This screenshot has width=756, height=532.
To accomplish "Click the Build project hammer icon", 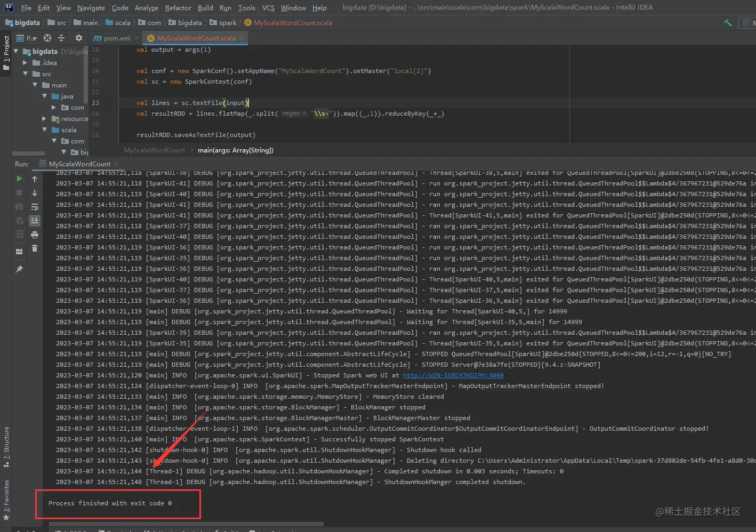I will tap(728, 22).
